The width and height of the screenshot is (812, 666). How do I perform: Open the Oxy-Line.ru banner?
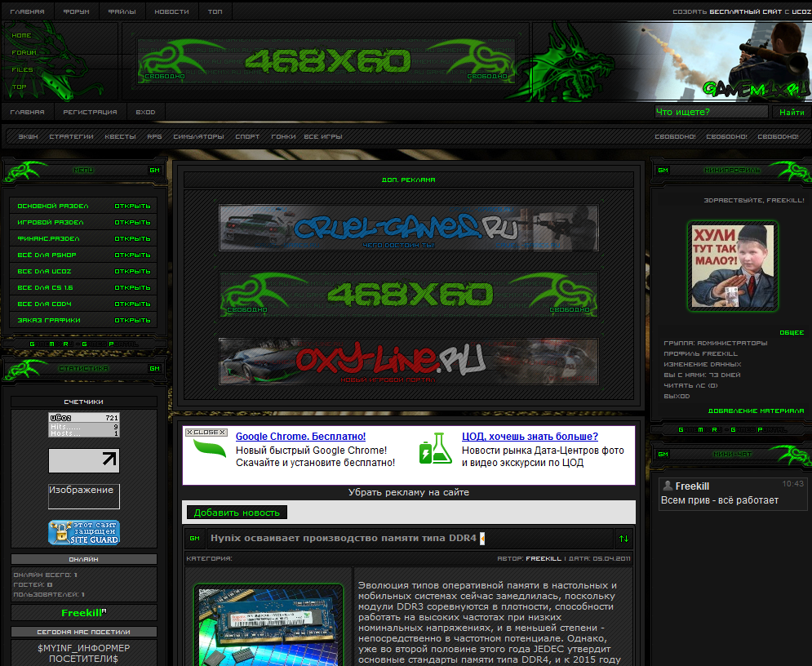[409, 362]
